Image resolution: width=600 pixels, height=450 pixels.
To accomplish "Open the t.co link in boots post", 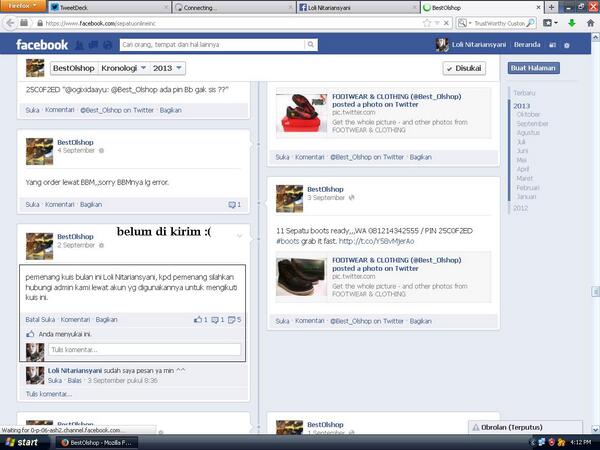I will tap(376, 241).
